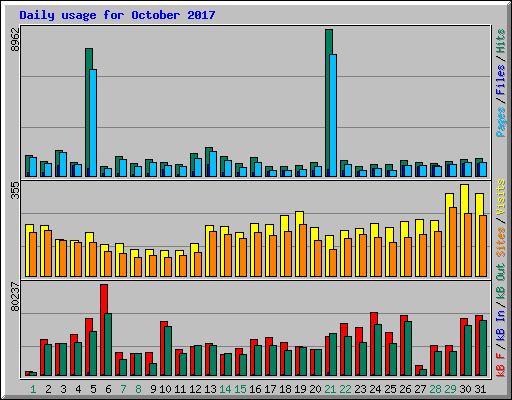The image size is (512, 400).
Task: Click the tallest green Hits bar for day 21
Action: 328,103
